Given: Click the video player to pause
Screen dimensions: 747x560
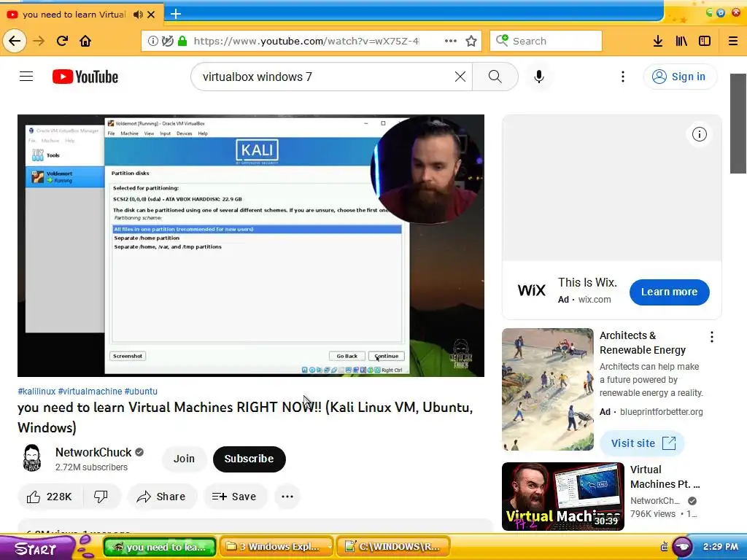Looking at the screenshot, I should 251,245.
